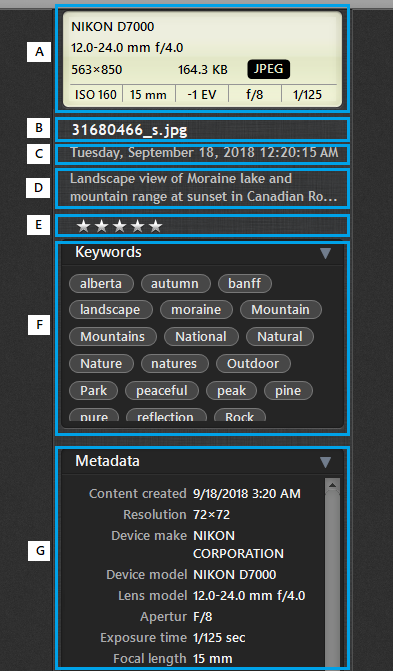Click the Moraine lake description text

point(204,188)
